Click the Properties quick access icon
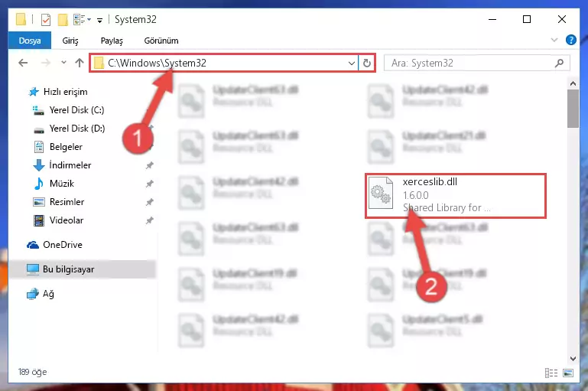 click(x=46, y=20)
